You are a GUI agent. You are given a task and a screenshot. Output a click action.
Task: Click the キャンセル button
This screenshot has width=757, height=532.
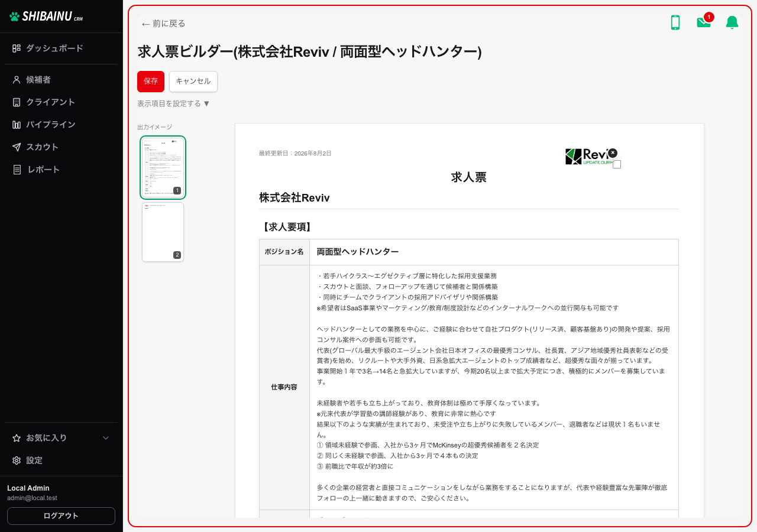(x=193, y=82)
